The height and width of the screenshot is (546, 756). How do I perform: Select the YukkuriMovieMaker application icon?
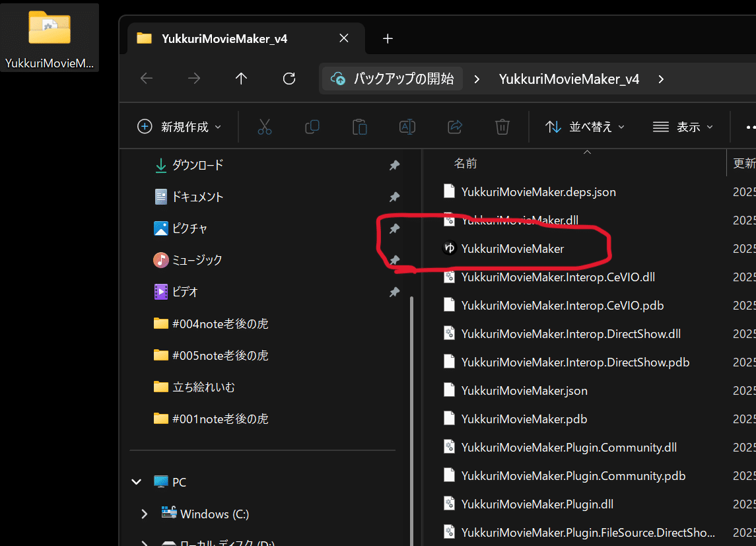click(450, 248)
